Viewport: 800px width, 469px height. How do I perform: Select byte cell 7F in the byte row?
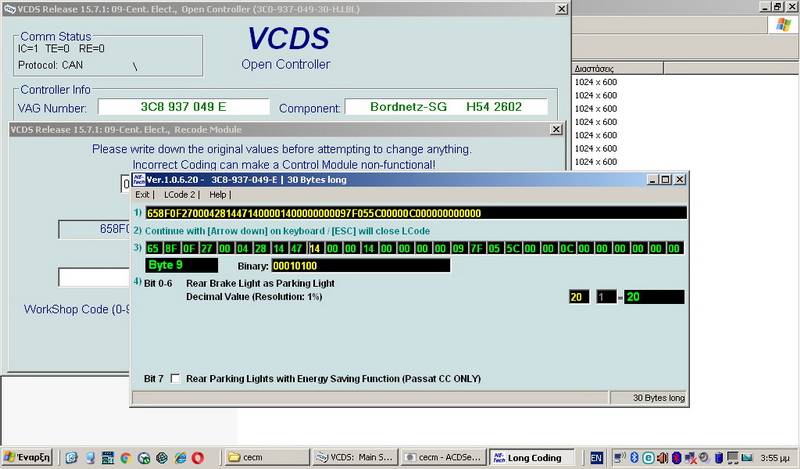[477, 249]
